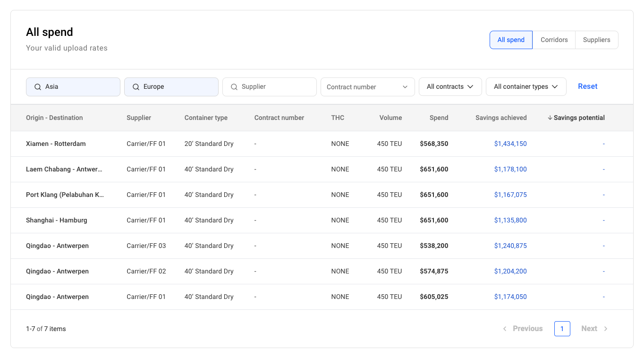The image size is (644, 358).
Task: Click the $568,350 spend value
Action: (434, 144)
